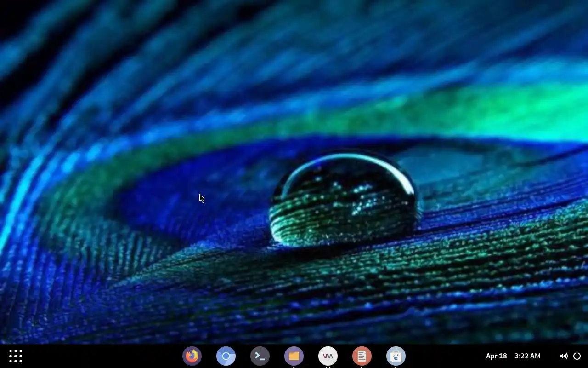This screenshot has width=588, height=368.
Task: Open the power menu icon
Action: tap(577, 356)
